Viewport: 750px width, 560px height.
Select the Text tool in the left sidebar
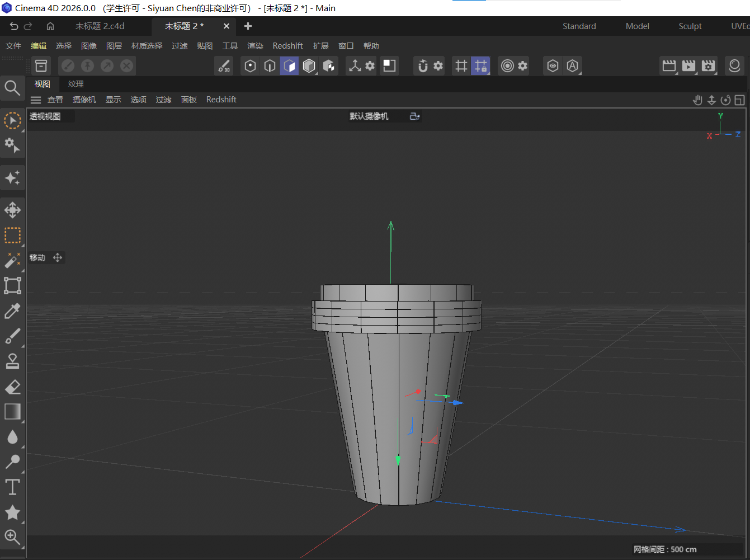pyautogui.click(x=12, y=487)
